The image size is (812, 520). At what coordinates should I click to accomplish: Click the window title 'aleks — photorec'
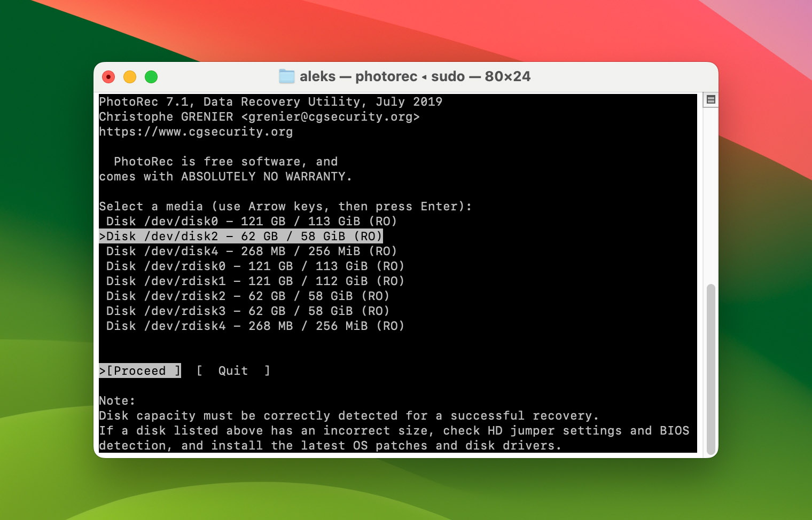coord(358,76)
